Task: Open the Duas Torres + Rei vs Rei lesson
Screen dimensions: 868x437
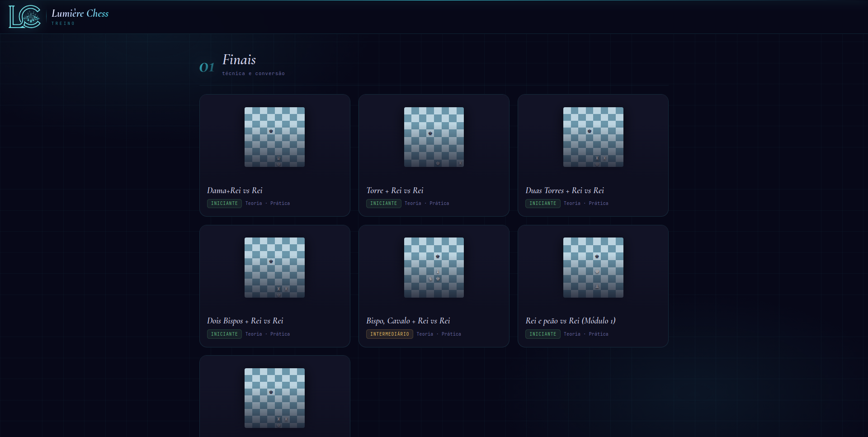Action: pos(565,190)
